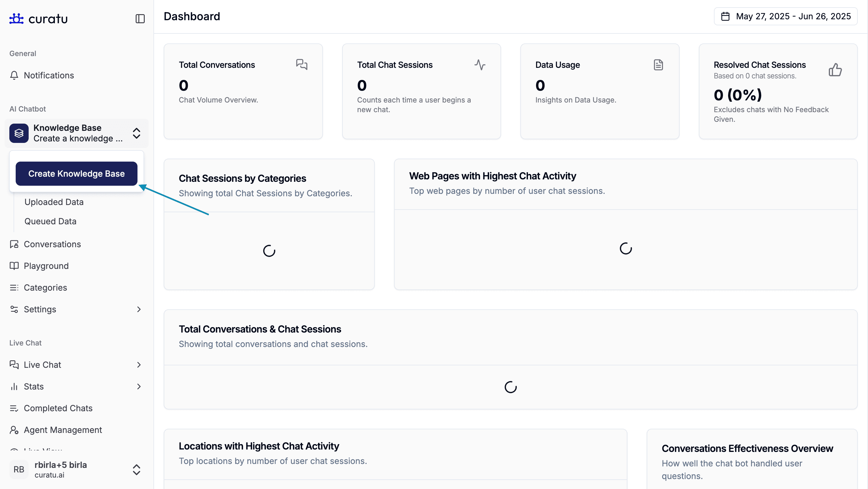Screen dimensions: 868x489
Task: Click Total Conversations & Chat Sessions heading
Action: point(260,329)
